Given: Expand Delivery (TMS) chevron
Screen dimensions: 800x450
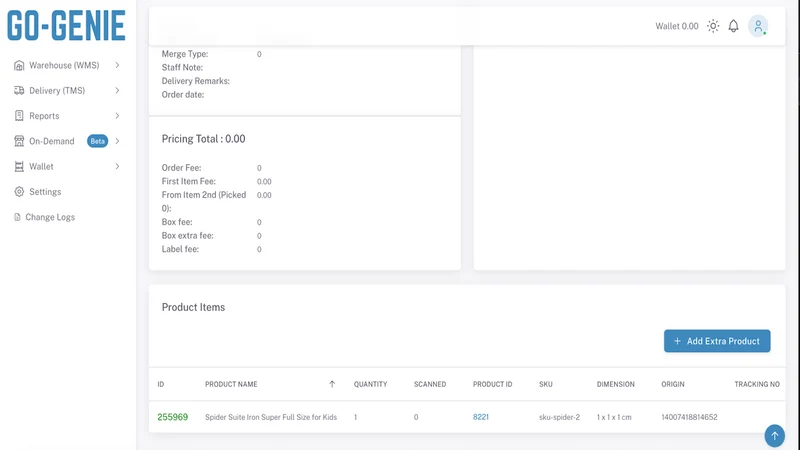Looking at the screenshot, I should pos(117,90).
